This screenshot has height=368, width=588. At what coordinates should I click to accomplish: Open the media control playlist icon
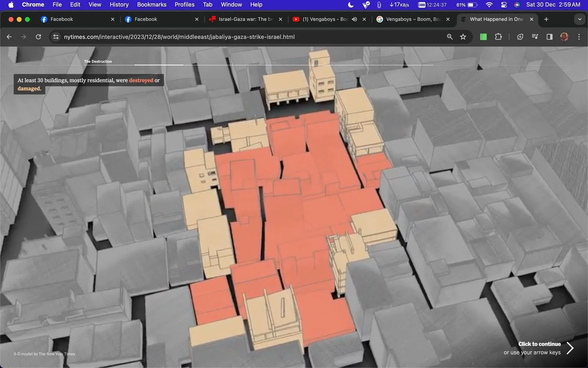[x=535, y=37]
